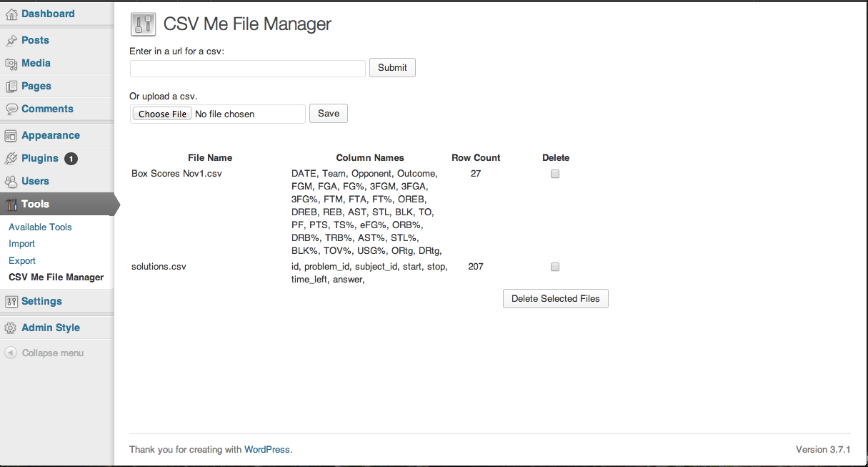Click the Dashboard house icon
The width and height of the screenshot is (868, 467).
click(11, 14)
